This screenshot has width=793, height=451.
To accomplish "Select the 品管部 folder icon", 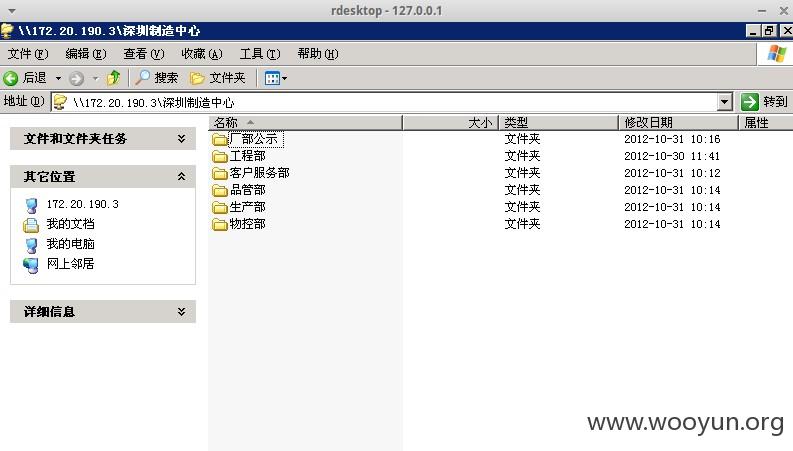I will (219, 191).
